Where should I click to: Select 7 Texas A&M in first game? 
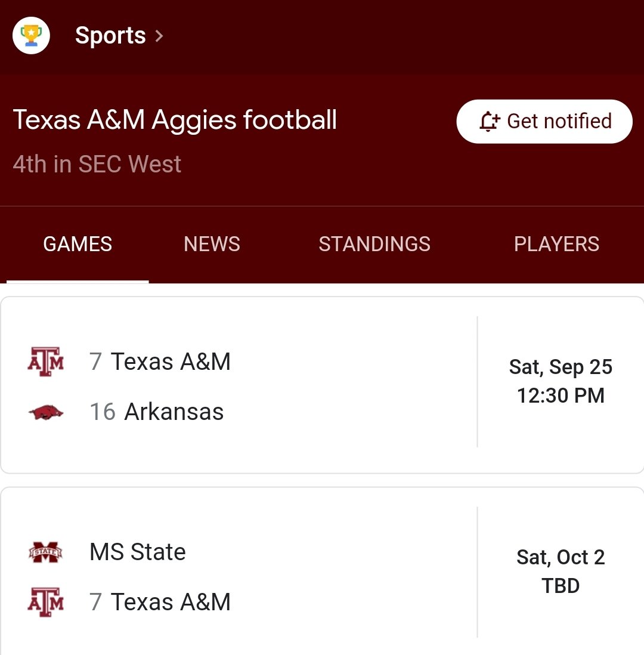click(160, 362)
